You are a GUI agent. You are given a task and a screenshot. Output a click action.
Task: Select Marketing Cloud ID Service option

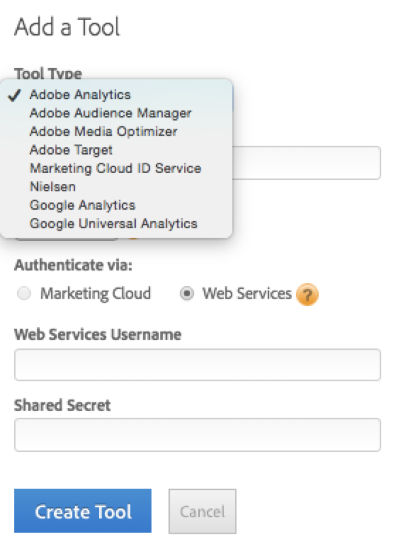[x=116, y=168]
